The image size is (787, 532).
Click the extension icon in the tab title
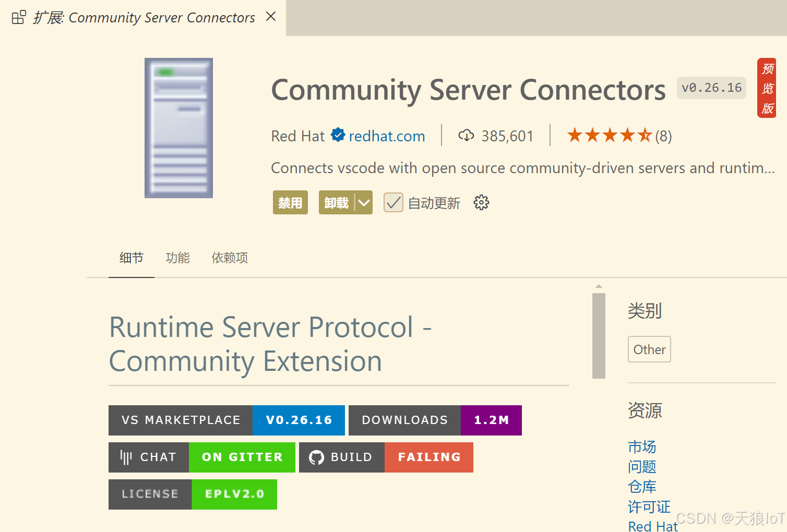point(19,17)
